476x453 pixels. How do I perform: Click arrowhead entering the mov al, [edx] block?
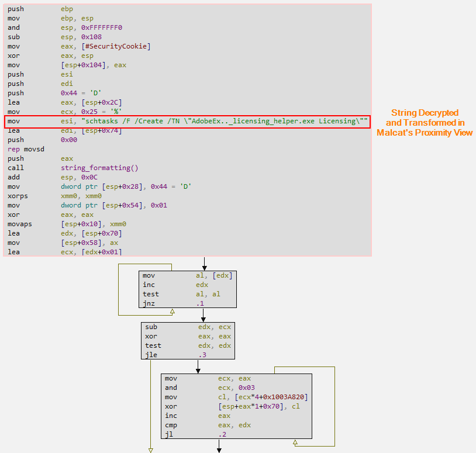204,267
